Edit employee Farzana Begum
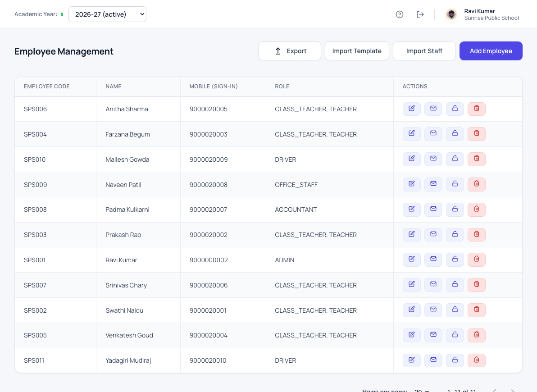The width and height of the screenshot is (537, 392). [x=412, y=134]
